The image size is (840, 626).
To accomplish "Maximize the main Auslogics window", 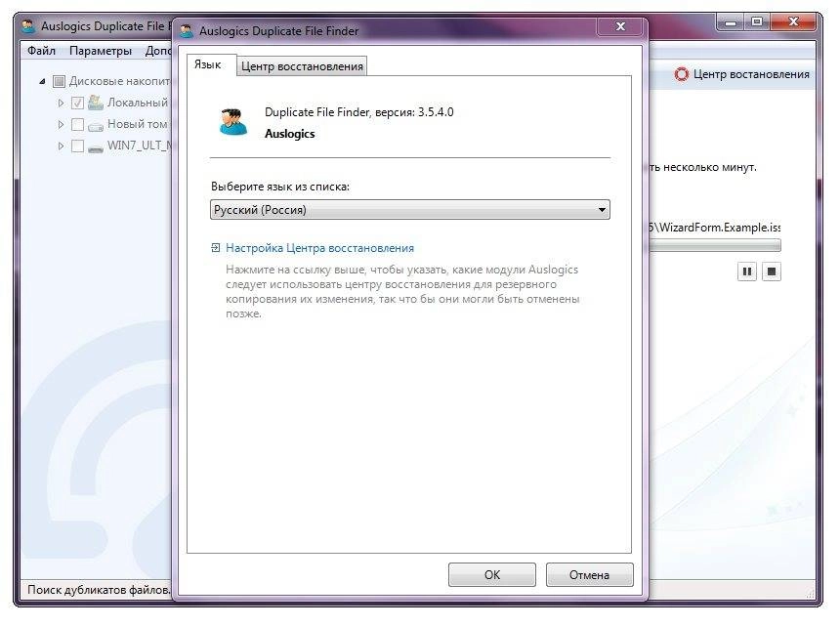I will click(757, 22).
